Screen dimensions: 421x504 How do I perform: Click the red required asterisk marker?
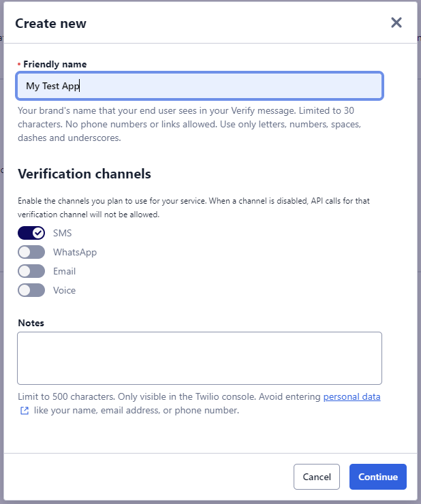pyautogui.click(x=19, y=64)
